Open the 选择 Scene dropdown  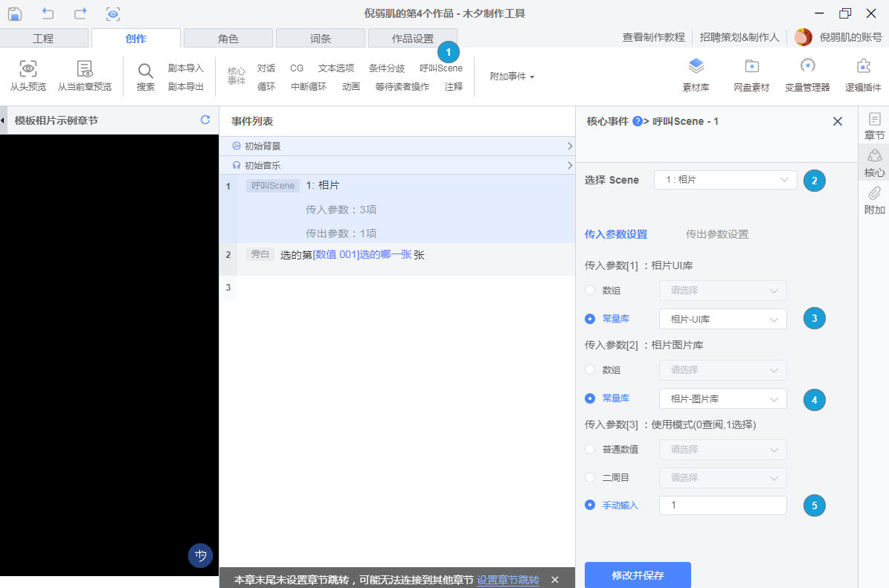coord(725,180)
